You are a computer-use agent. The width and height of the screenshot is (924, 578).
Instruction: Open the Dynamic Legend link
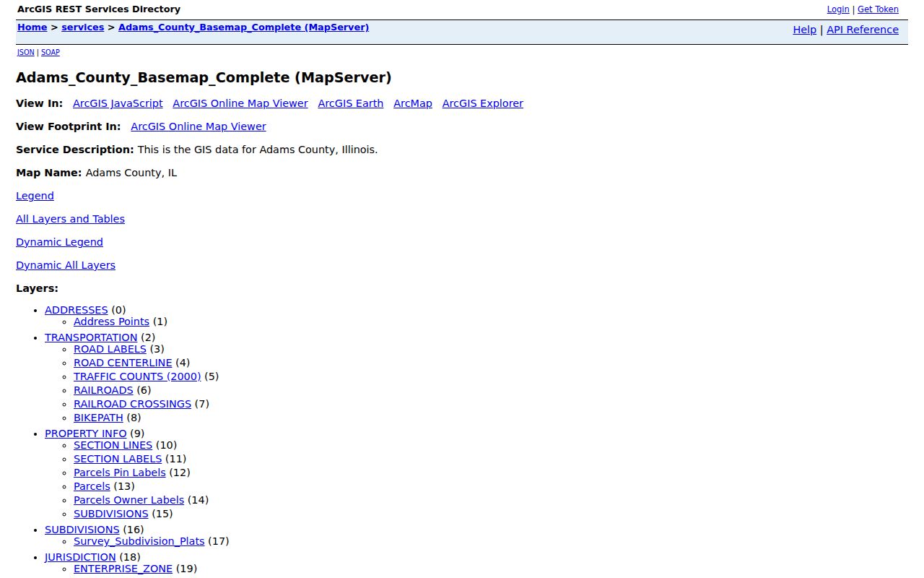coord(59,242)
